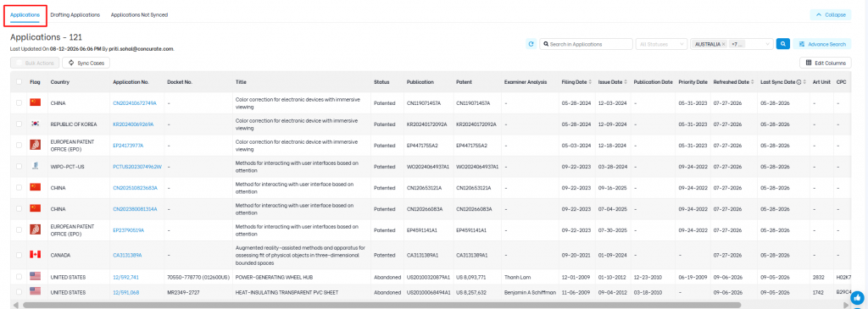This screenshot has height=309, width=868.
Task: Open application link 12/591,068
Action: (x=125, y=292)
